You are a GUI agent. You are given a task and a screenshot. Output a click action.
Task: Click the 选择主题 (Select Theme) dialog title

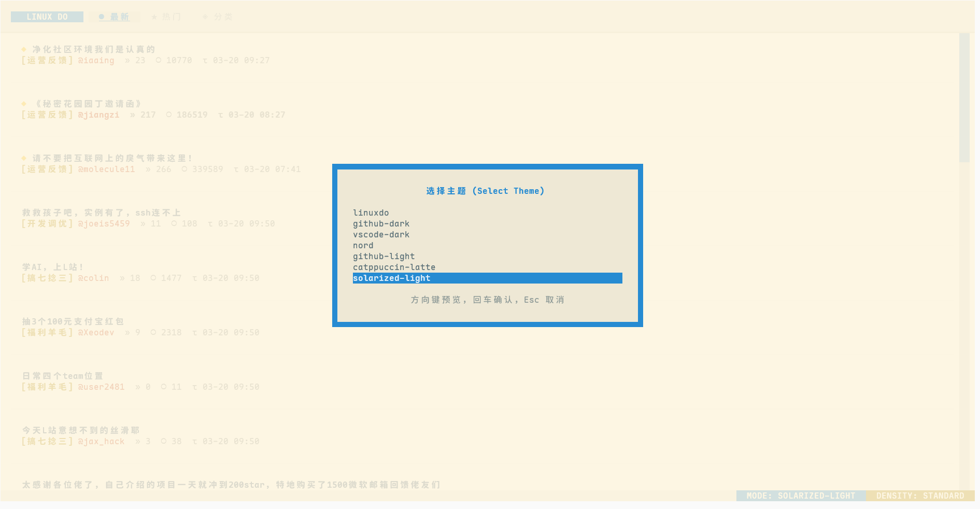click(485, 191)
